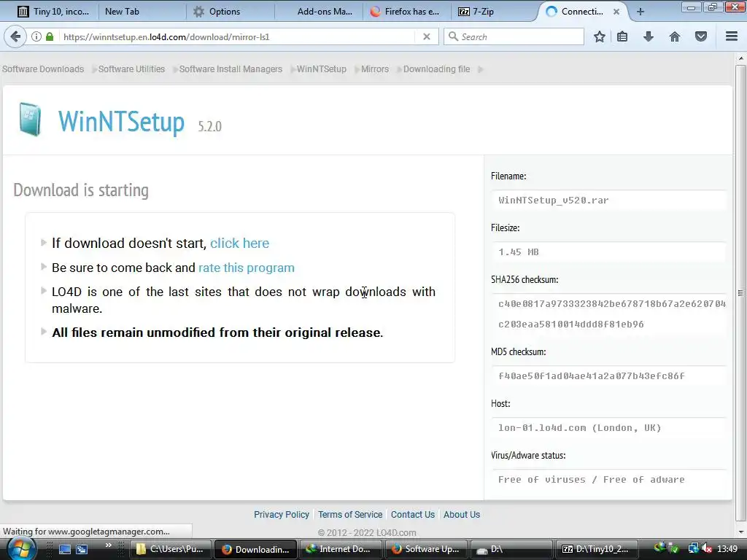Go to Software Downloads breadcrumb
This screenshot has width=747, height=560.
[x=43, y=69]
